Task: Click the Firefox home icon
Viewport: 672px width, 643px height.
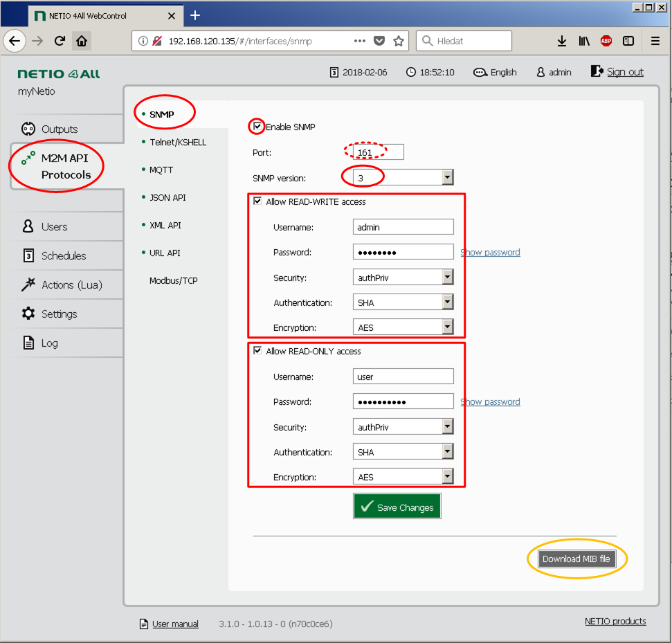Action: coord(82,41)
